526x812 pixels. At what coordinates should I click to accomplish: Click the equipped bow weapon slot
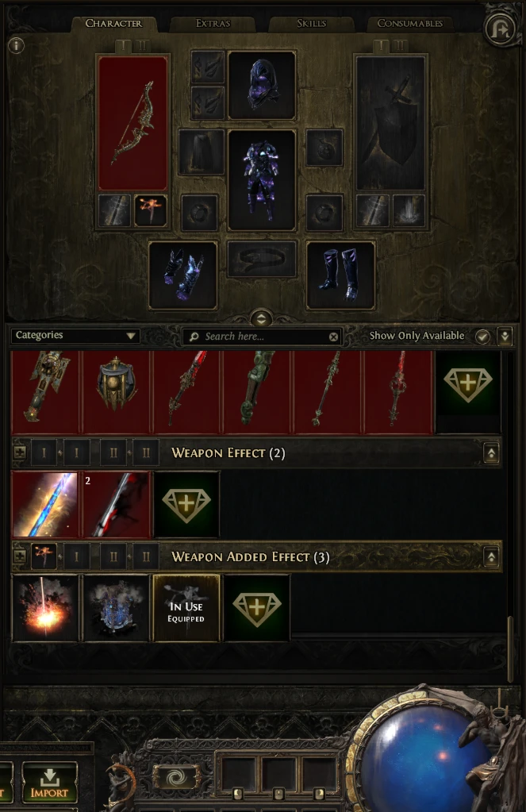pos(133,123)
